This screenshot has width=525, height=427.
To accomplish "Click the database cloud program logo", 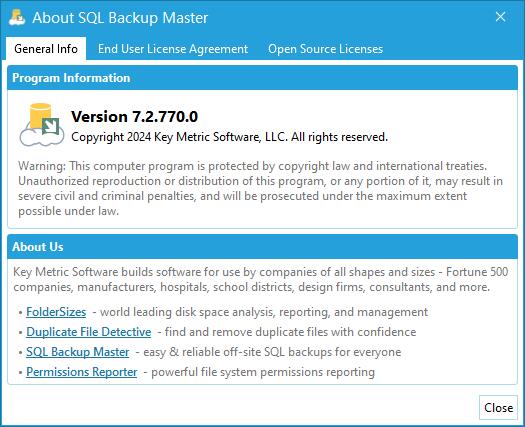I will point(42,125).
